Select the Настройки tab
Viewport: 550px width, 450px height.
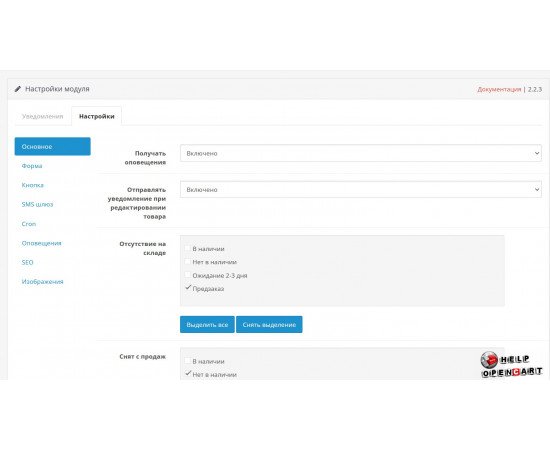click(x=96, y=116)
